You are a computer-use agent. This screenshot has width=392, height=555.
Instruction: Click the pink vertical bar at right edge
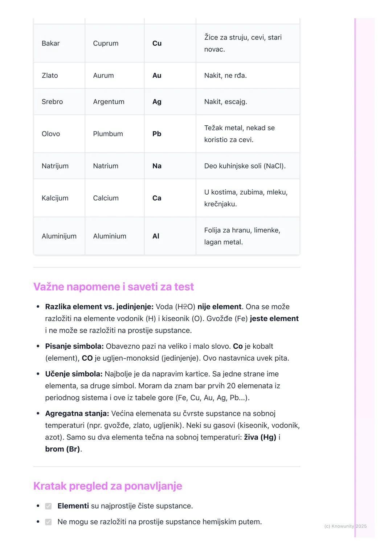(x=355, y=276)
